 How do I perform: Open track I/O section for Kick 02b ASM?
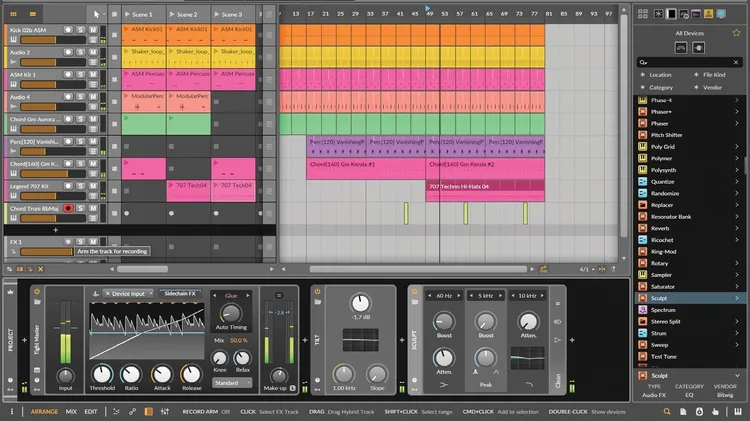tap(94, 40)
